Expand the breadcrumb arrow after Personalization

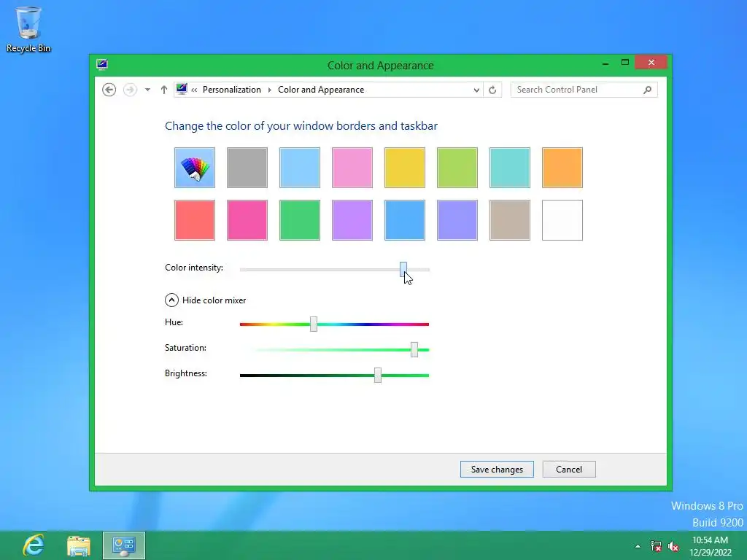[270, 90]
